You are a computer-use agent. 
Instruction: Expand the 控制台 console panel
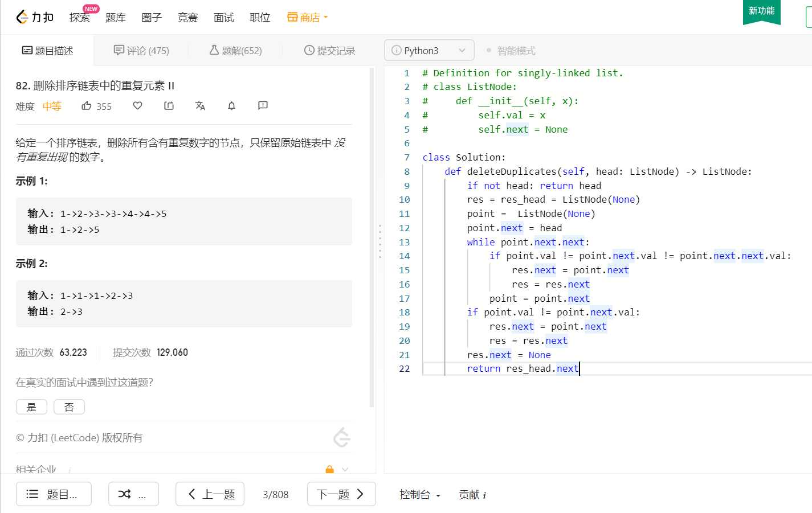pyautogui.click(x=420, y=494)
